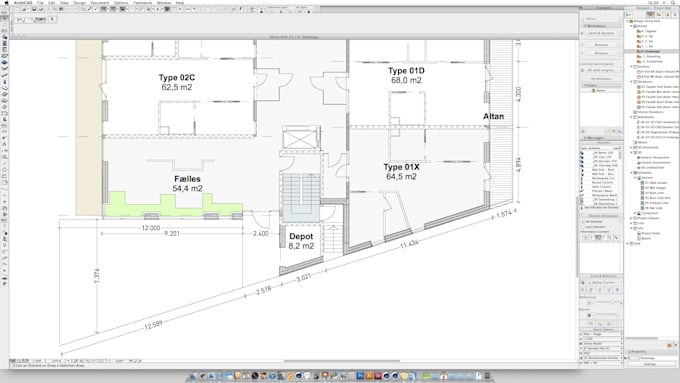Click the Save icon in toolbar
The image size is (680, 383).
(x=34, y=9)
